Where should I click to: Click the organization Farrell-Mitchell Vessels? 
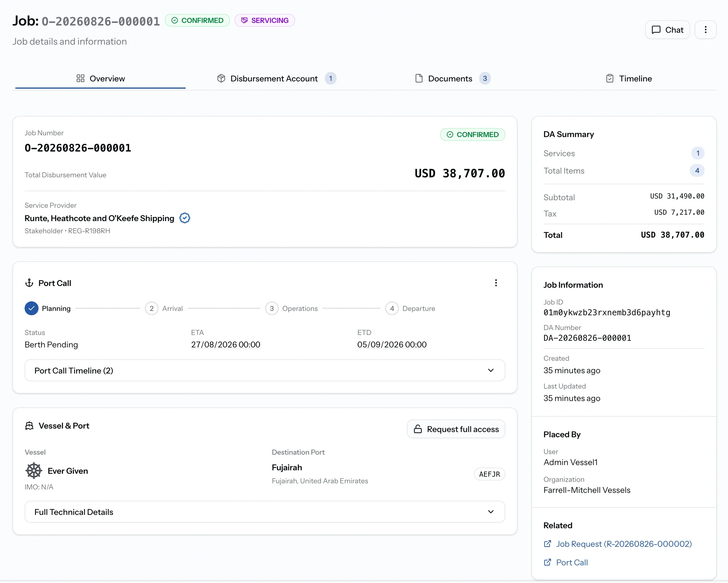click(587, 490)
